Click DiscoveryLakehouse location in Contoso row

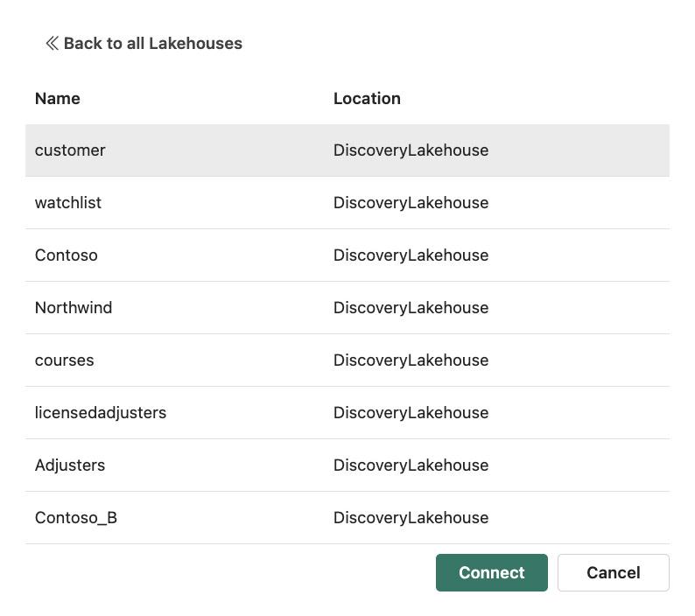tap(411, 255)
